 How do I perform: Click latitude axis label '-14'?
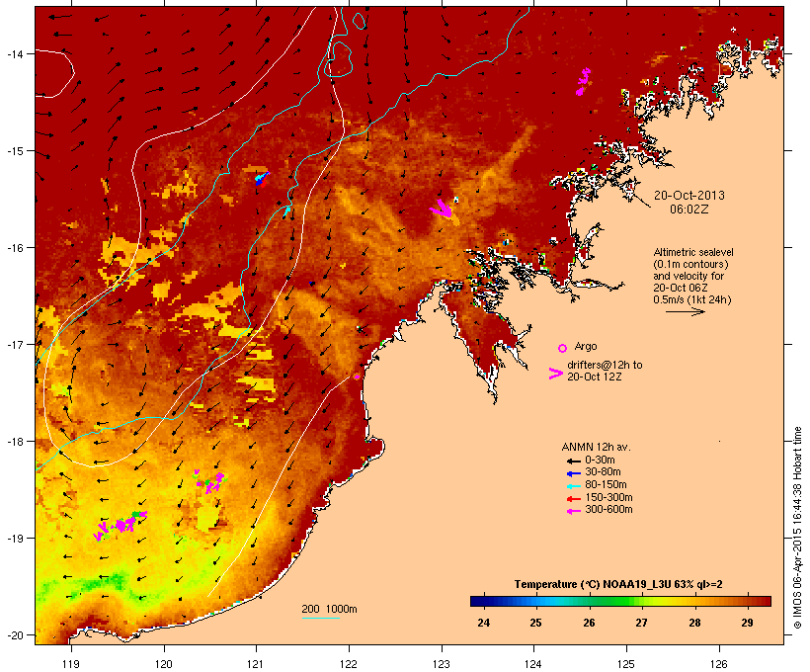click(x=14, y=53)
